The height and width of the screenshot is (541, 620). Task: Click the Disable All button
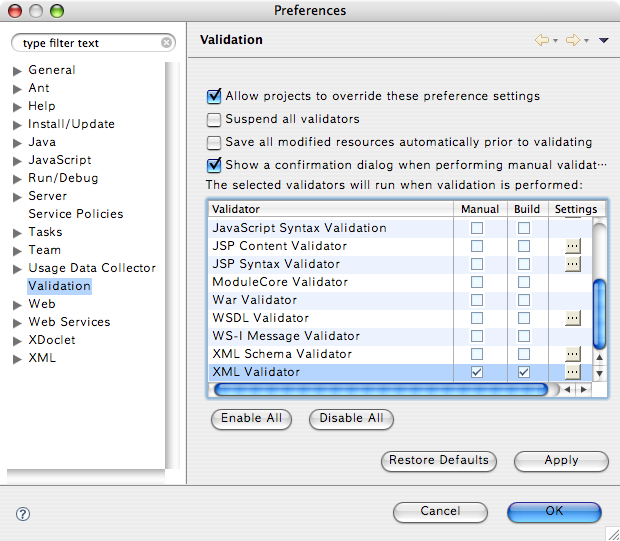[351, 418]
